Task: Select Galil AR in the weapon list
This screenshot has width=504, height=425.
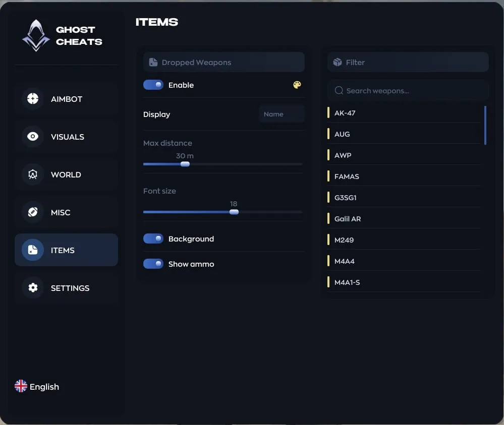Action: tap(404, 219)
